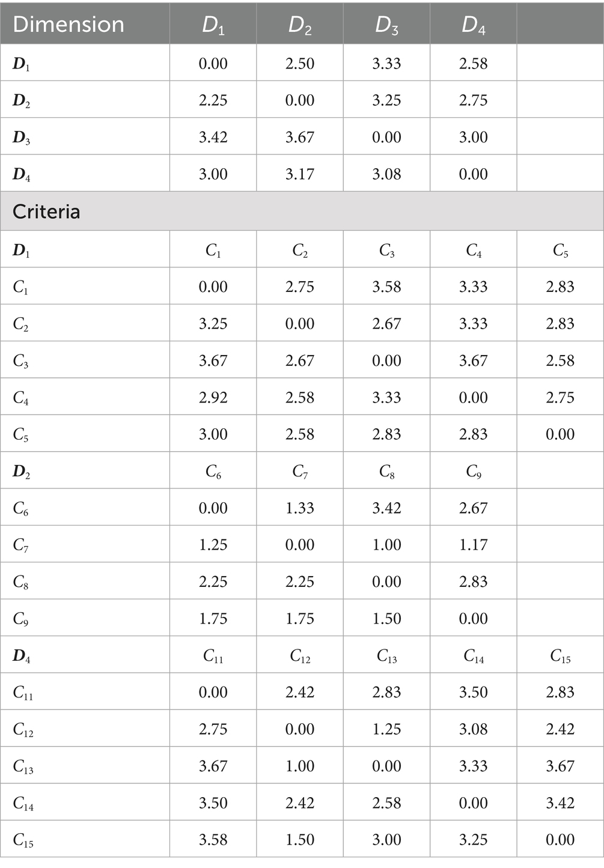Viewport: 604px width, 868px height.
Task: Click value 3.33 in dimension row D1
Action: pyautogui.click(x=386, y=63)
